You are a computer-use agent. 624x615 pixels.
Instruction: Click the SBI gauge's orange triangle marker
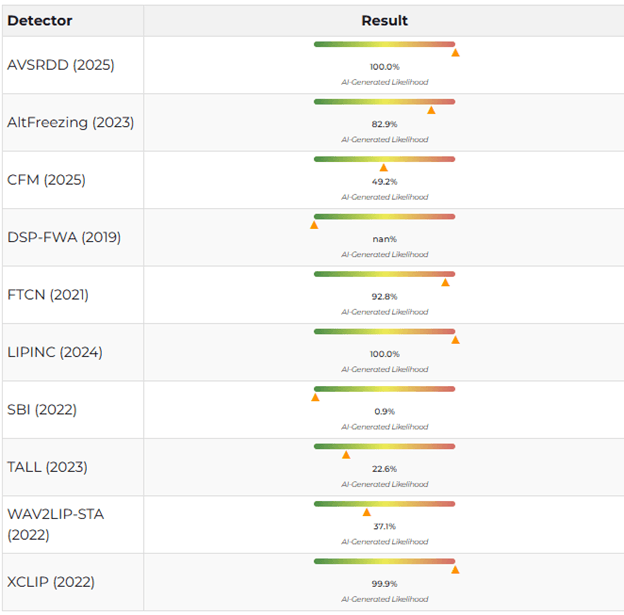(x=315, y=398)
